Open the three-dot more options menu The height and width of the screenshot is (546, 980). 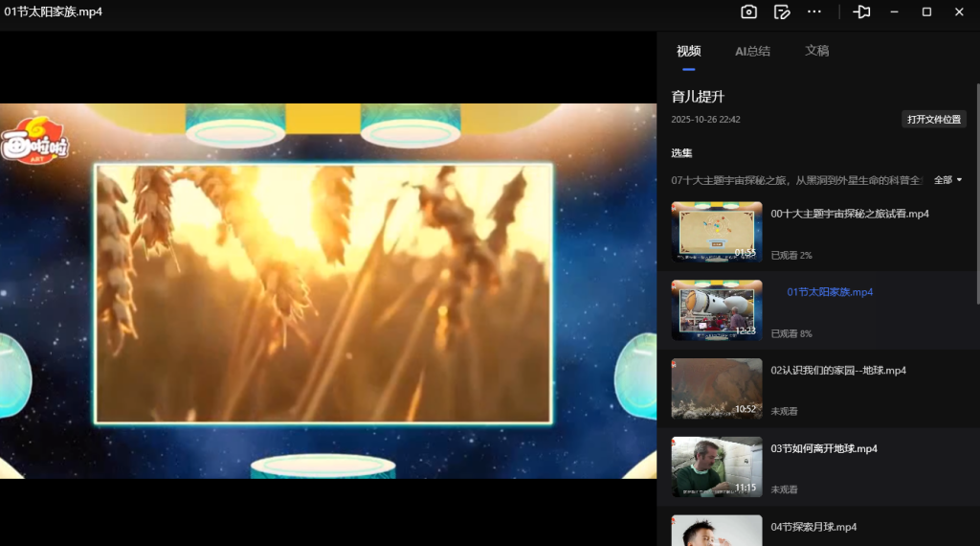[814, 11]
